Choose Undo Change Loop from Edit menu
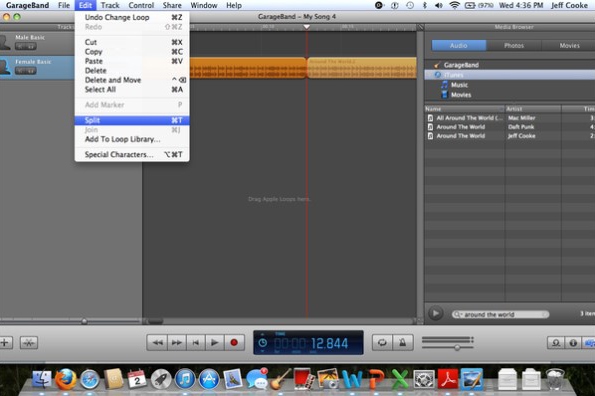 pyautogui.click(x=132, y=17)
